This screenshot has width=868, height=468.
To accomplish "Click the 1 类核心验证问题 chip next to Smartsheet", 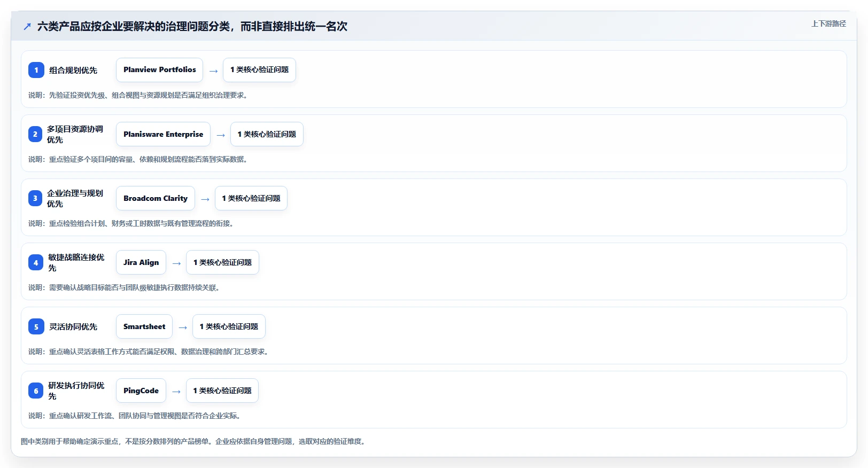I will pyautogui.click(x=229, y=326).
